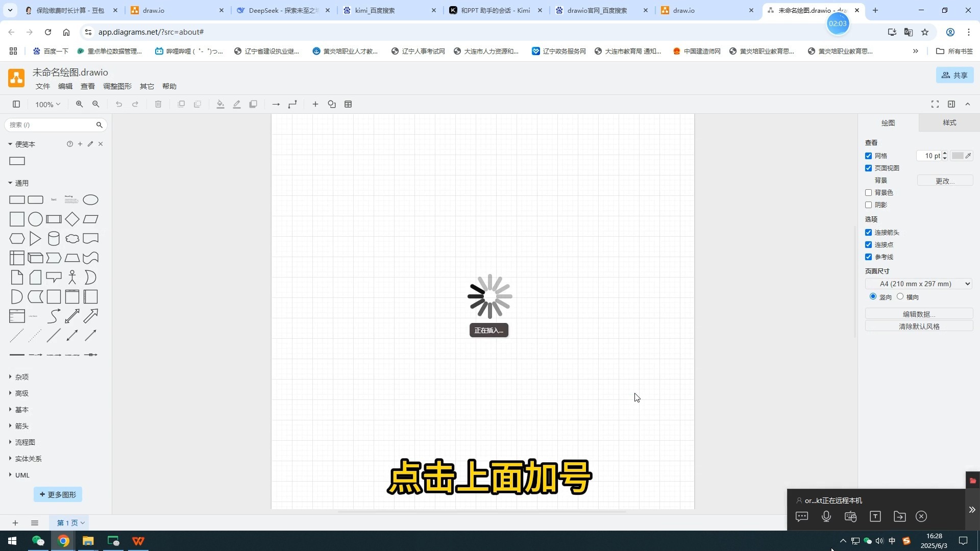Click the zoom out magnifier icon

[x=96, y=104]
